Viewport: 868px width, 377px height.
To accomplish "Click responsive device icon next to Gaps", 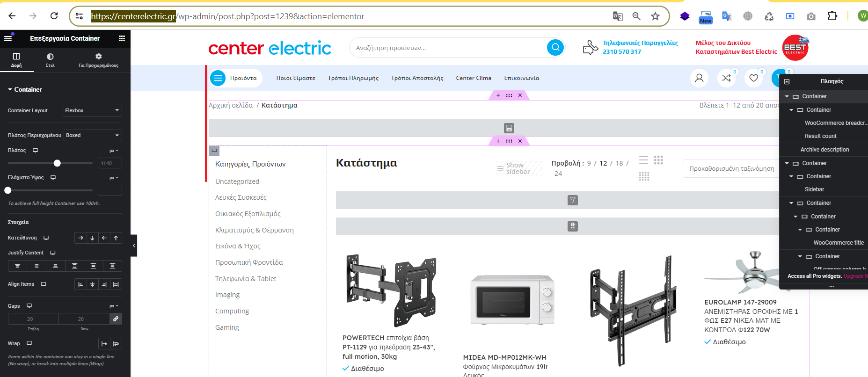I will 29,306.
